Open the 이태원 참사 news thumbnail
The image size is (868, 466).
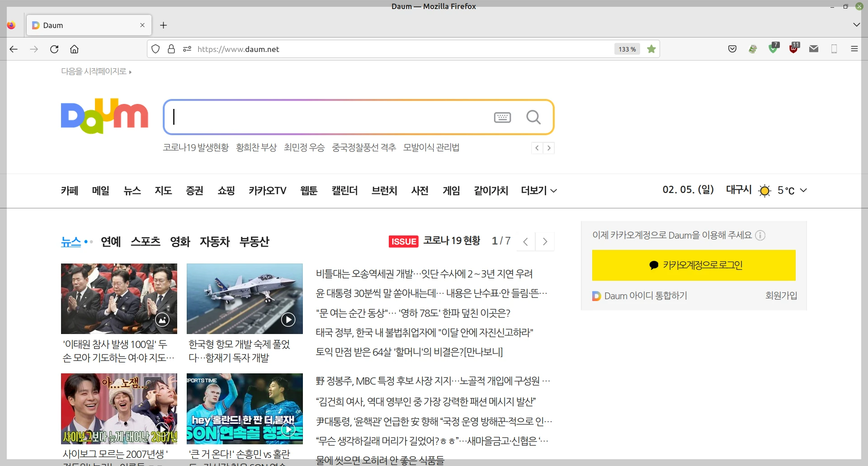[119, 299]
